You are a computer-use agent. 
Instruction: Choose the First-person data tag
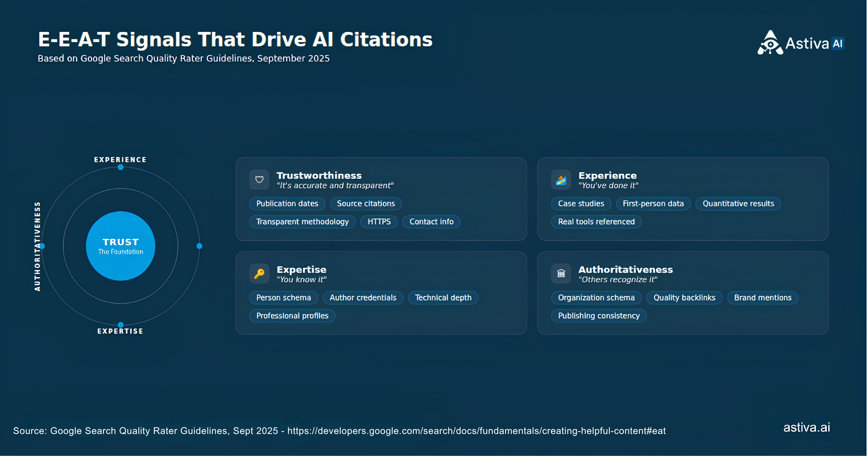653,204
